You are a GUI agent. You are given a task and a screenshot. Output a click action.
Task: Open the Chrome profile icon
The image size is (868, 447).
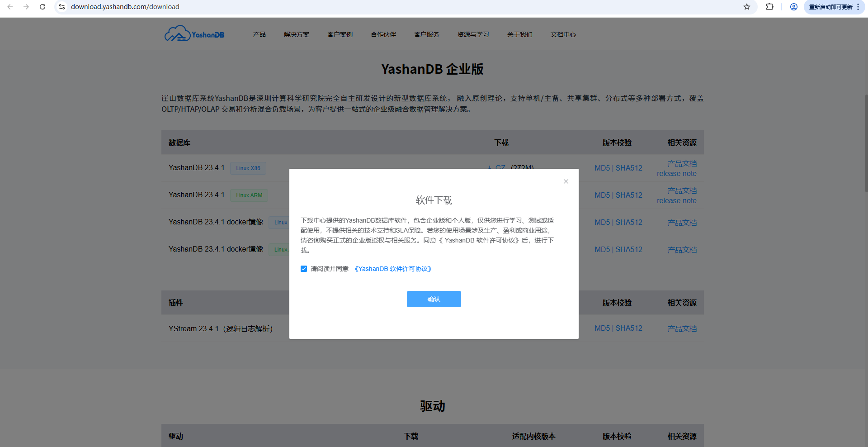794,7
